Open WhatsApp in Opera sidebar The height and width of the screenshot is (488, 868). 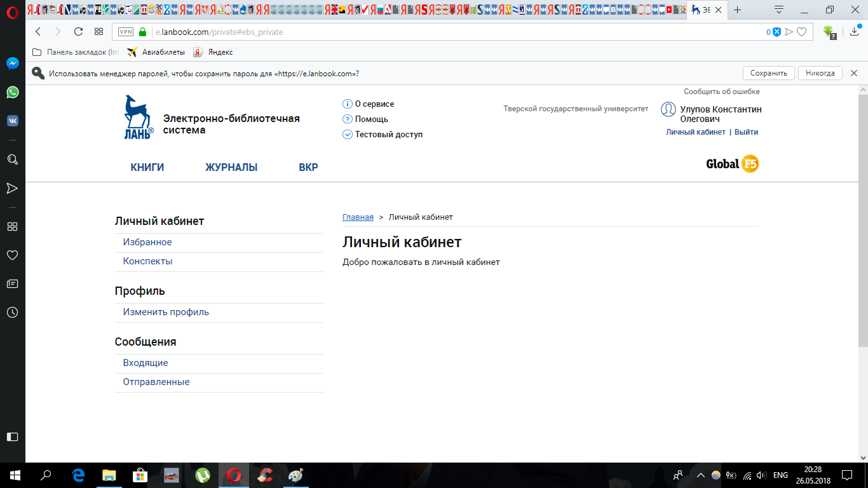[x=12, y=93]
